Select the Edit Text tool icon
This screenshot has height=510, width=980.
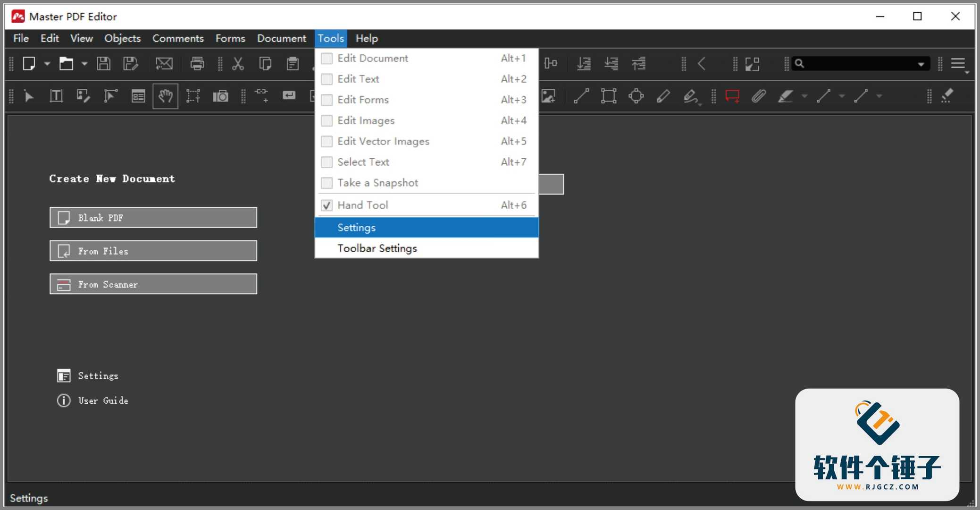[x=56, y=96]
